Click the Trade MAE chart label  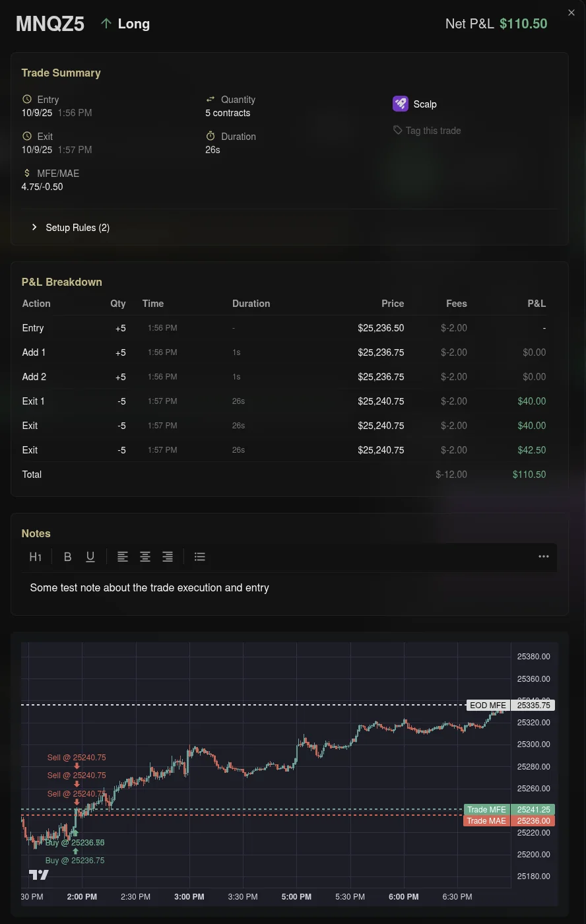486,821
